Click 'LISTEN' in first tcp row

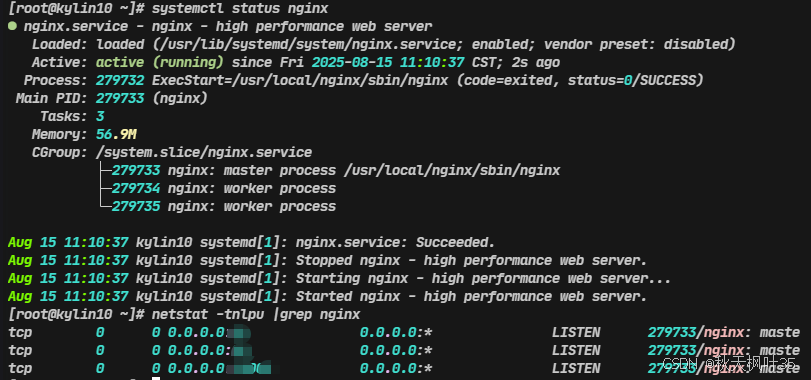576,332
